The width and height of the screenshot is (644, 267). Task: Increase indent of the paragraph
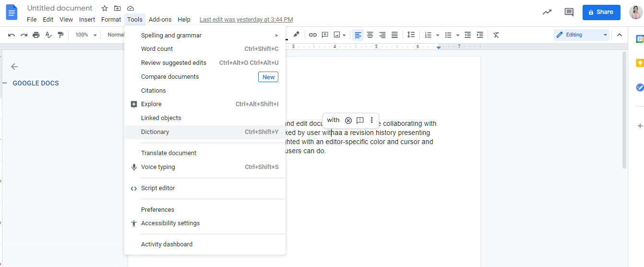tap(480, 35)
